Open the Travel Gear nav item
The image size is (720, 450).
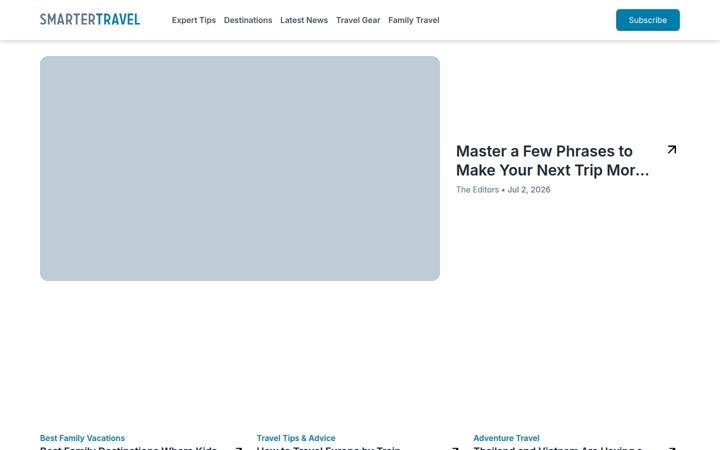click(358, 20)
